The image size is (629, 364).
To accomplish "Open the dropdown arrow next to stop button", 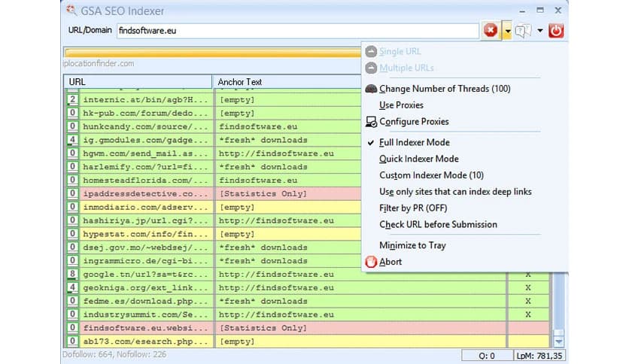I will coord(507,31).
